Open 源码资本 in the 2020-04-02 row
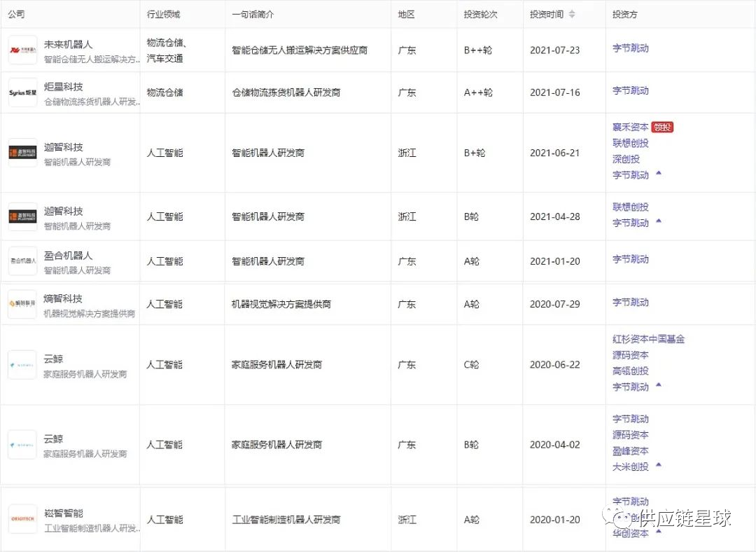Screen dimensions: 756x552 tap(631, 435)
